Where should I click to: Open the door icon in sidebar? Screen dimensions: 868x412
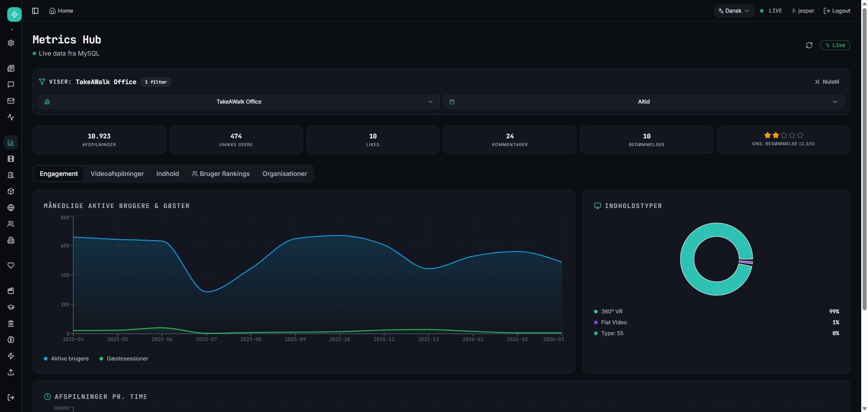point(11,175)
